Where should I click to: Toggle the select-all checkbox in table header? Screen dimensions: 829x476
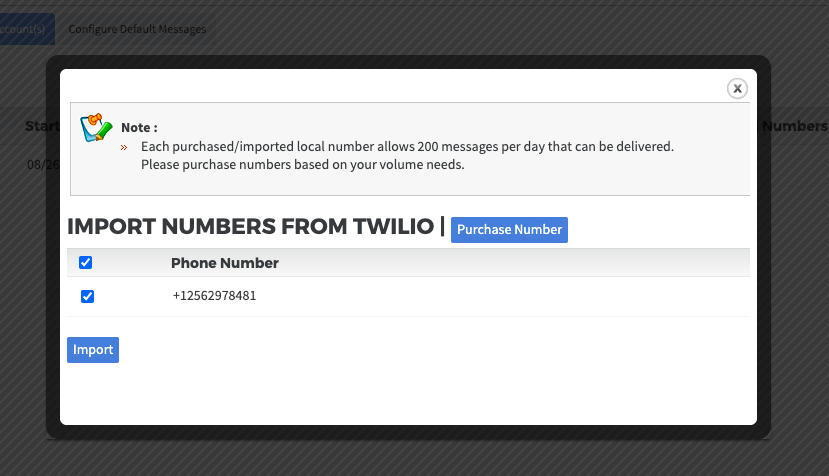pyautogui.click(x=86, y=262)
